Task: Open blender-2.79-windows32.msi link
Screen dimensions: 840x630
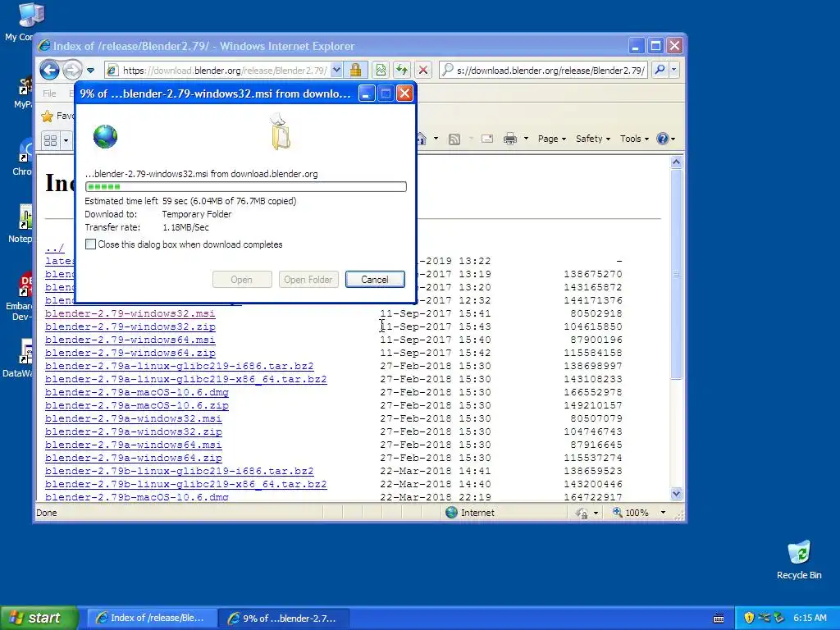Action: (x=130, y=313)
